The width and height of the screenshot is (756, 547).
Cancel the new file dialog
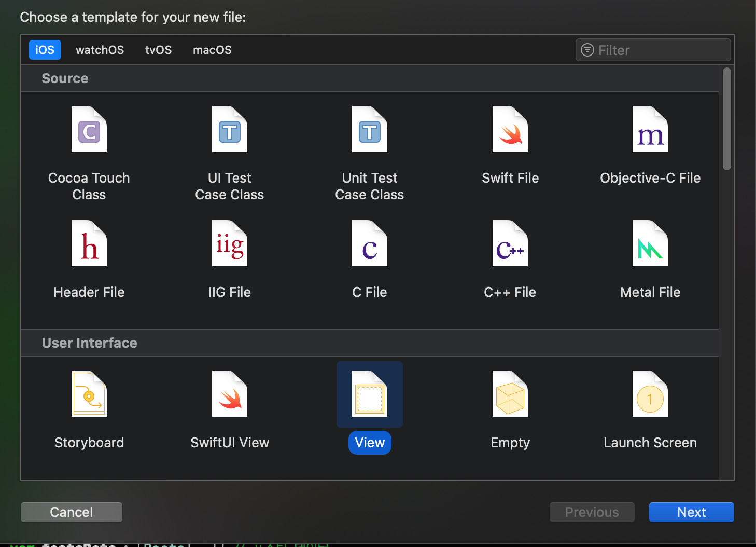point(72,512)
